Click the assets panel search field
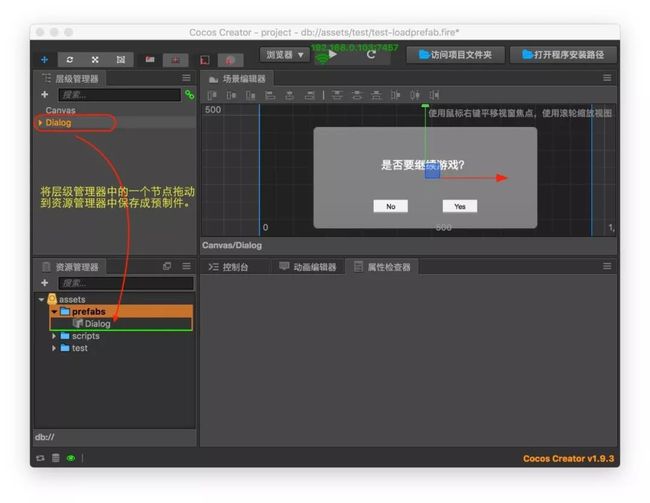Image resolution: width=650 pixels, height=503 pixels. 126,283
